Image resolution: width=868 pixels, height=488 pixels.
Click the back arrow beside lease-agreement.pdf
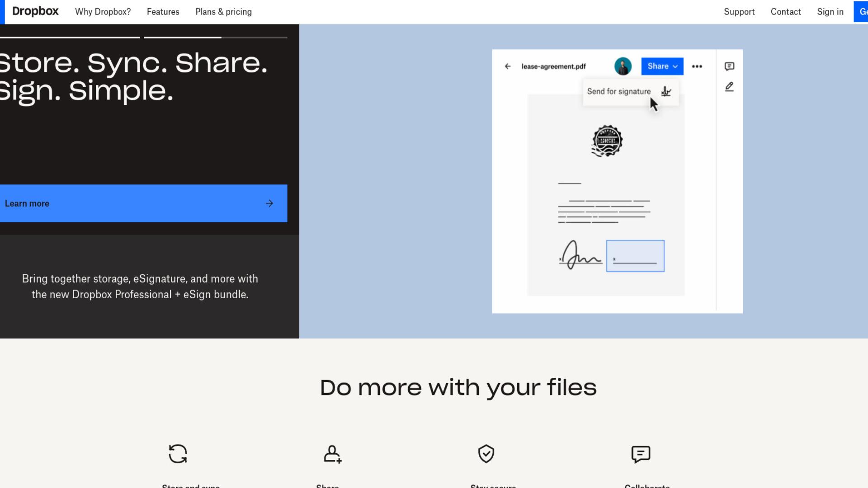click(508, 66)
